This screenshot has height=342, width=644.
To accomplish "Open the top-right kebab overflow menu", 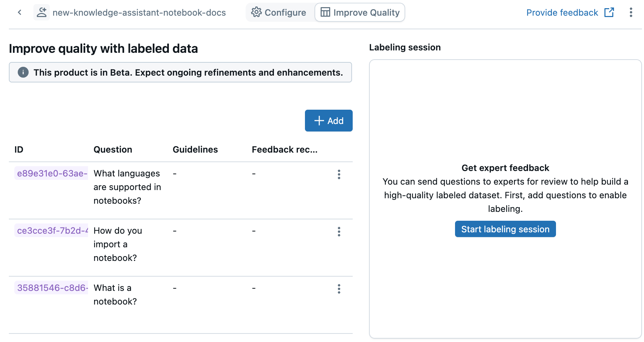I will coord(631,13).
